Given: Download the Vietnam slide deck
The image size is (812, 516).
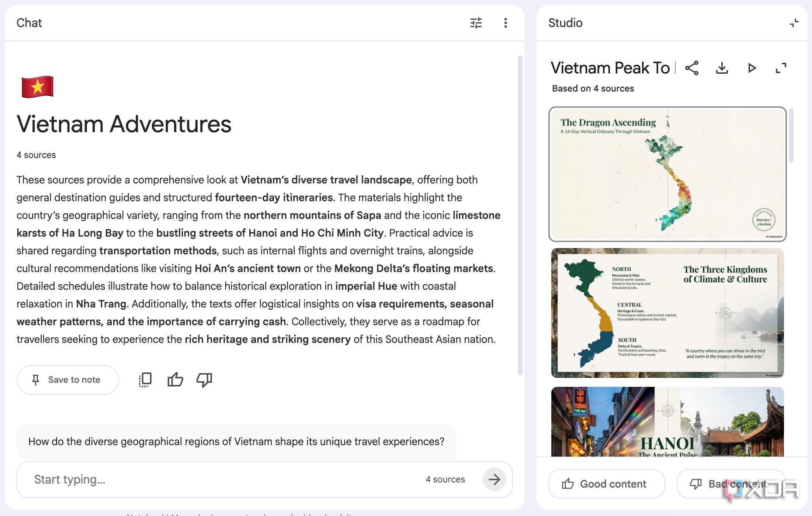Looking at the screenshot, I should coord(722,68).
